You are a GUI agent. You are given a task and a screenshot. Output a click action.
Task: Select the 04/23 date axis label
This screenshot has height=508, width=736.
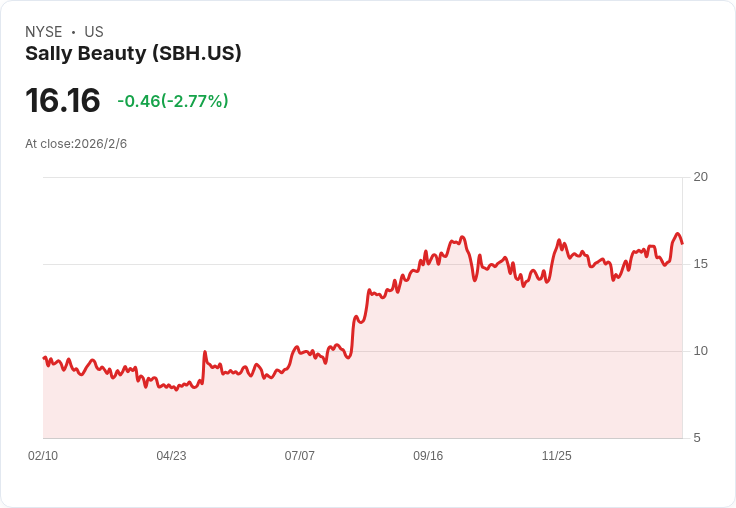pos(171,456)
